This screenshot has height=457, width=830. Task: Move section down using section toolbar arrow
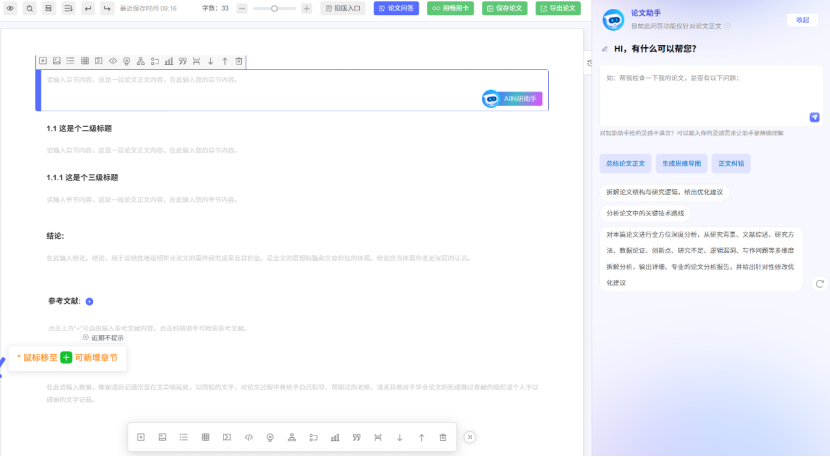[x=211, y=61]
